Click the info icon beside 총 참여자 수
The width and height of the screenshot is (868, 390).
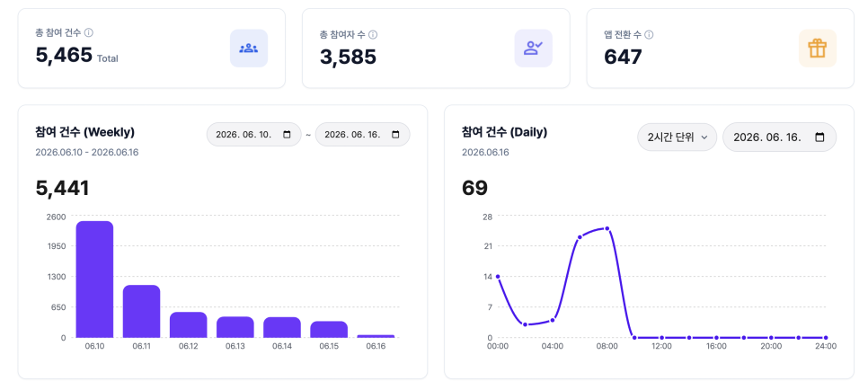click(373, 35)
